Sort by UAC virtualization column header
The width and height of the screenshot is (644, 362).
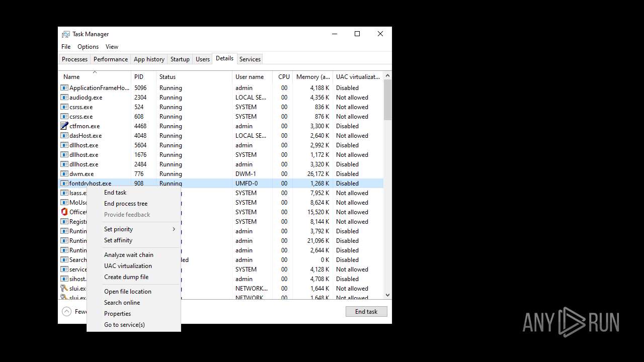(x=358, y=77)
